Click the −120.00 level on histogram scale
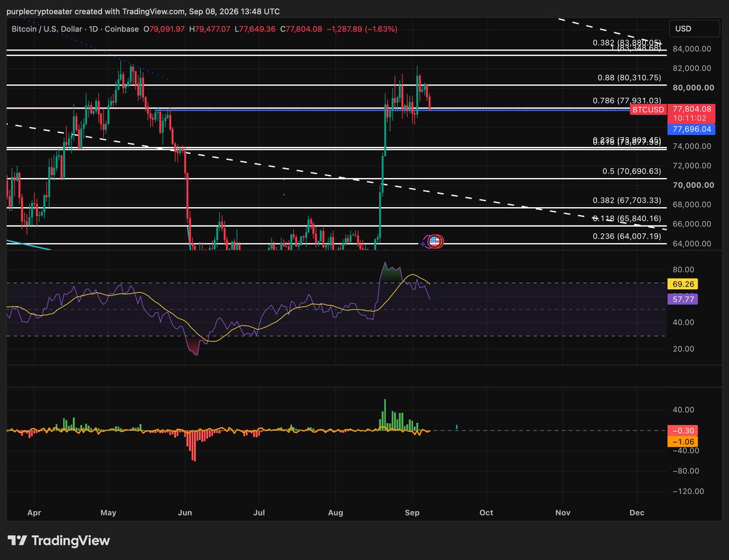 (688, 491)
